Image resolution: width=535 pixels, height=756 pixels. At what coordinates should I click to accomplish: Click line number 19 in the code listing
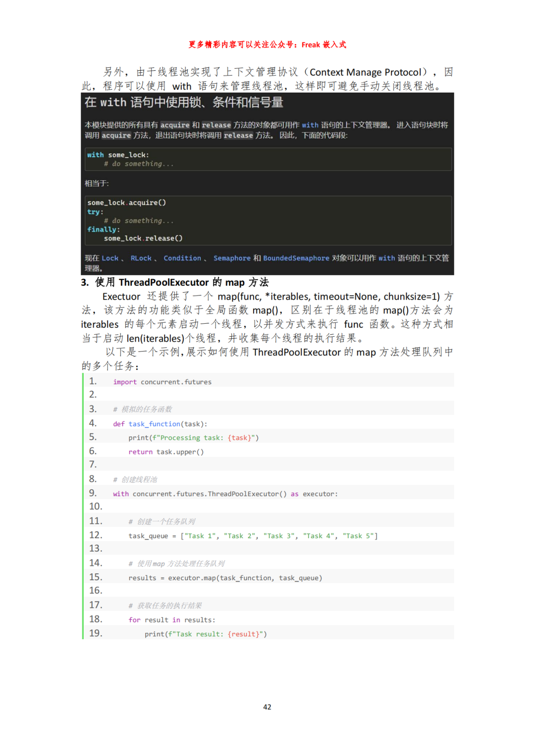(96, 633)
